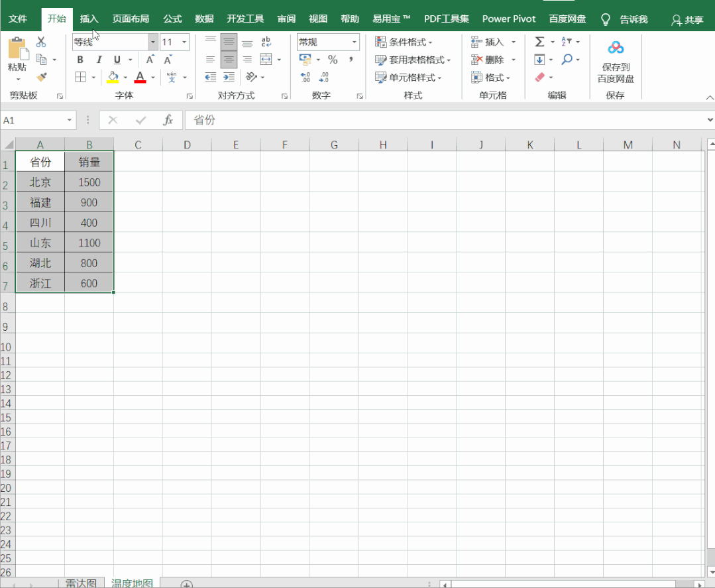The width and height of the screenshot is (715, 588).
Task: Click the Paste clipboard icon
Action: (18, 49)
